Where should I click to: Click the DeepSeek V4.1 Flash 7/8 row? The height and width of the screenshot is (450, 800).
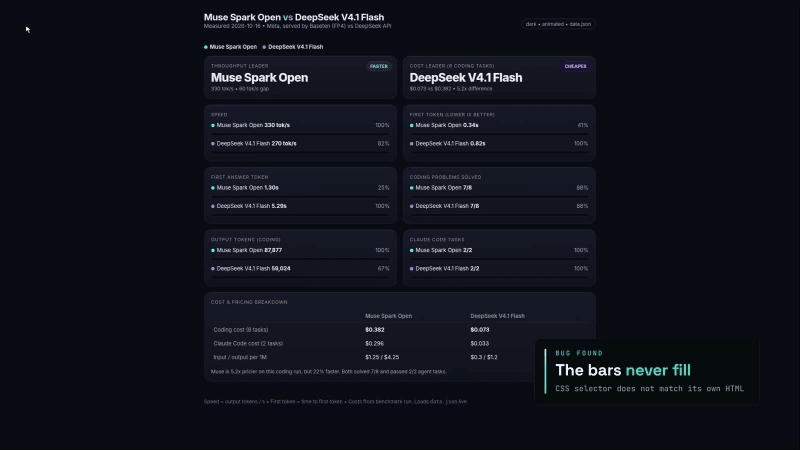pyautogui.click(x=498, y=206)
